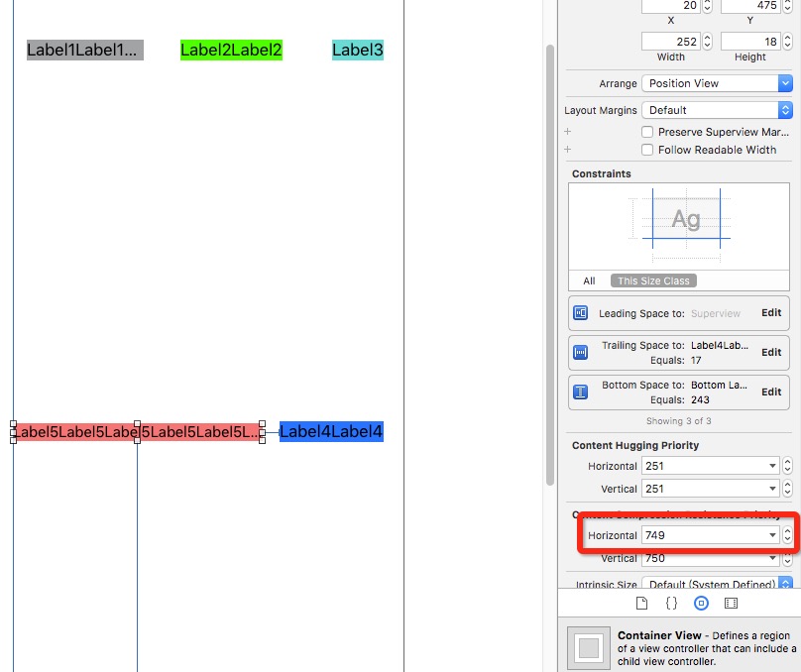Screen dimensions: 801x672
Task: Toggle Follow Readable Width checkbox
Action: 647,150
